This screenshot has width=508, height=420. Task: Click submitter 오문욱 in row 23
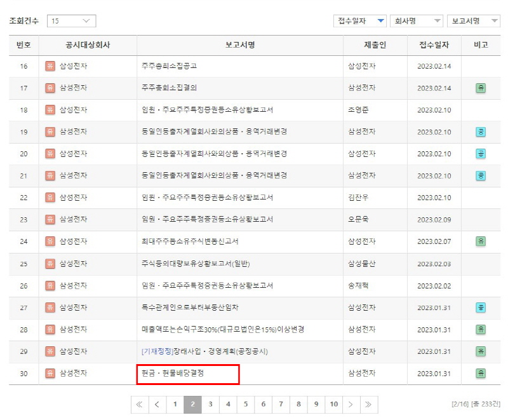[358, 219]
